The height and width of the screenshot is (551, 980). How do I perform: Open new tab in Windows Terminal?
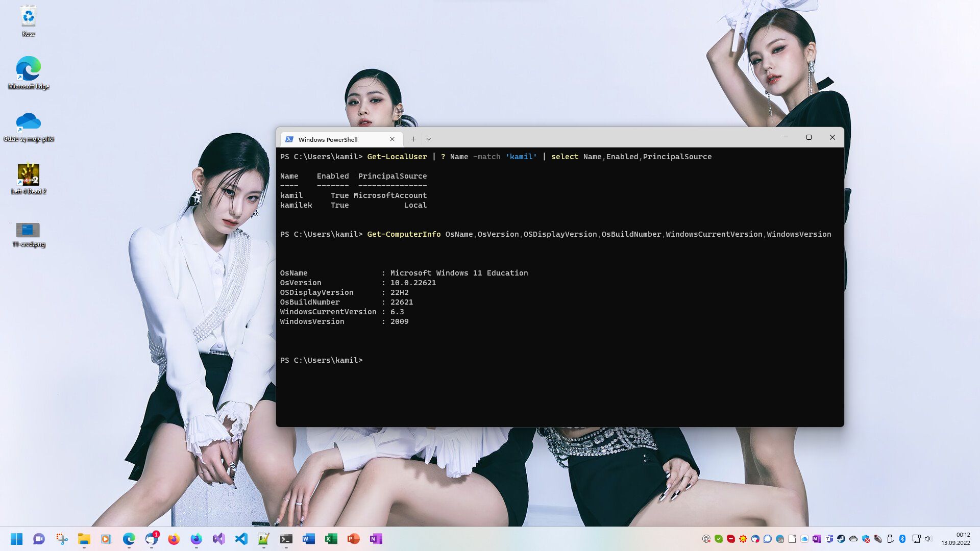413,139
